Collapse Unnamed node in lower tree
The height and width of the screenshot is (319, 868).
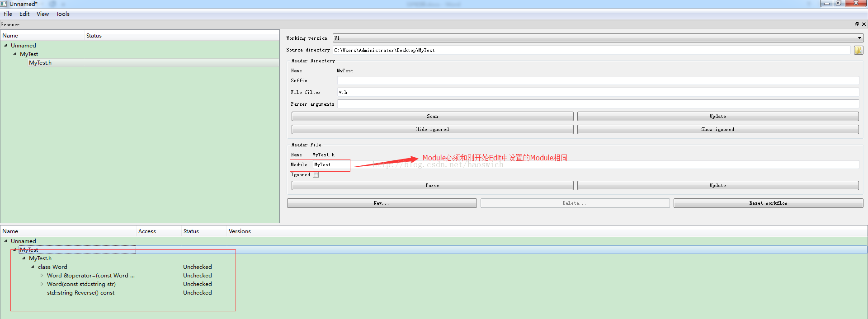[x=5, y=241]
